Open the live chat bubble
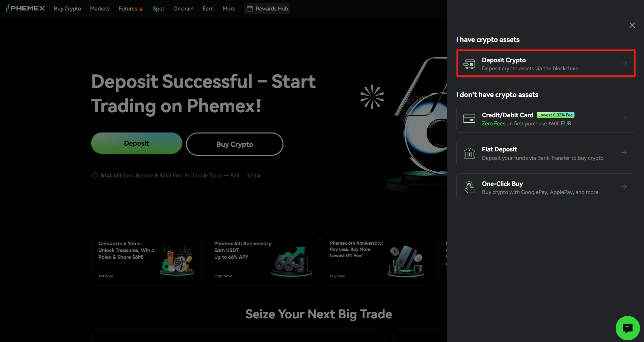The width and height of the screenshot is (644, 342). 627,328
